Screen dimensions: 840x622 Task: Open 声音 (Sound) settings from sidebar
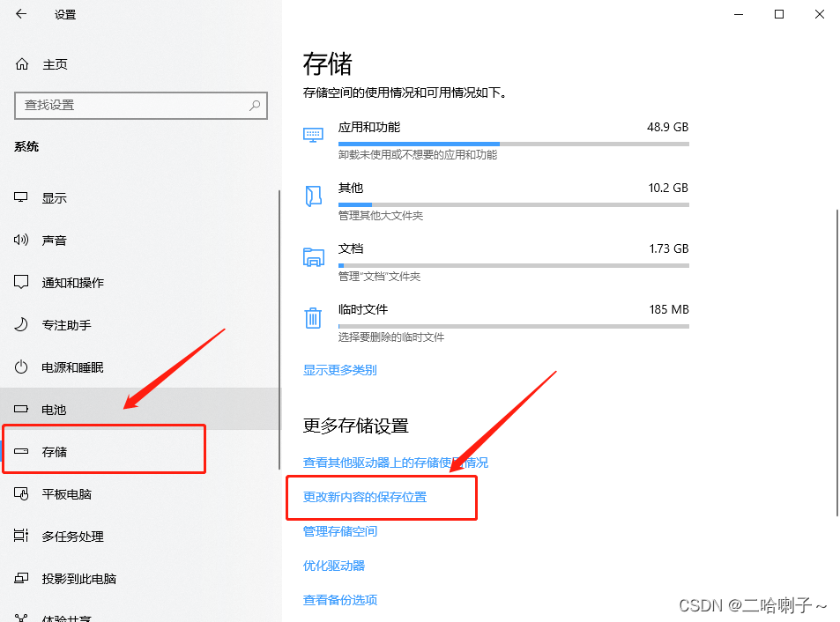tap(20, 240)
